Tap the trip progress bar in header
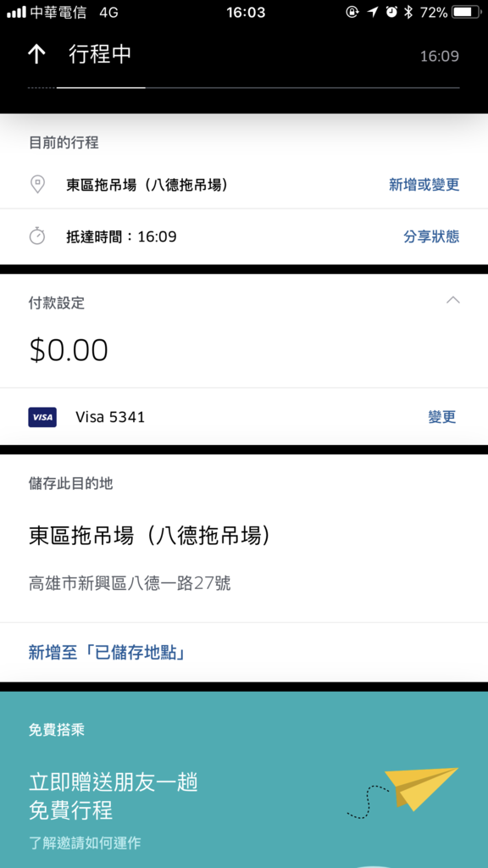This screenshot has width=488, height=868. [x=243, y=87]
